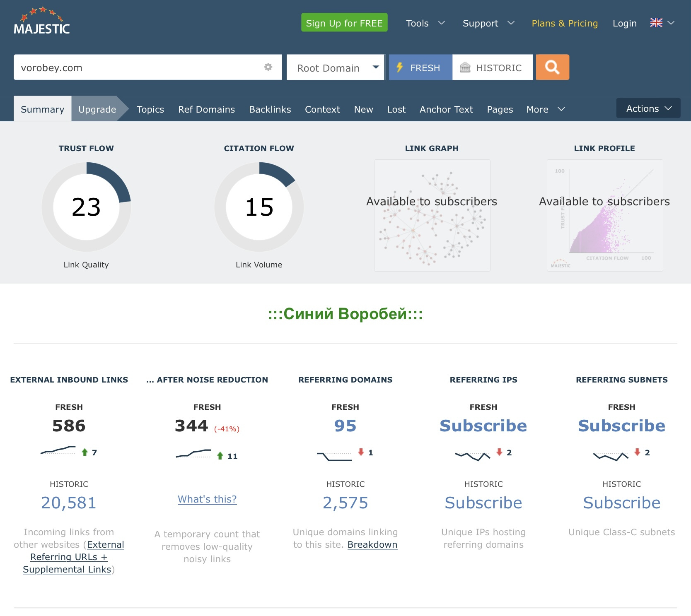
Task: Click the Link Graph thumbnail
Action: tap(432, 215)
